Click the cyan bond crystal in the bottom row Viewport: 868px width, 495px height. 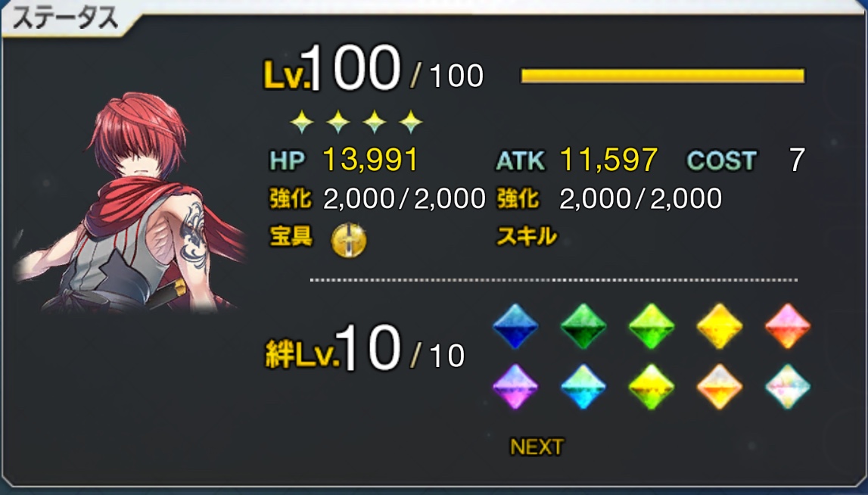point(583,387)
